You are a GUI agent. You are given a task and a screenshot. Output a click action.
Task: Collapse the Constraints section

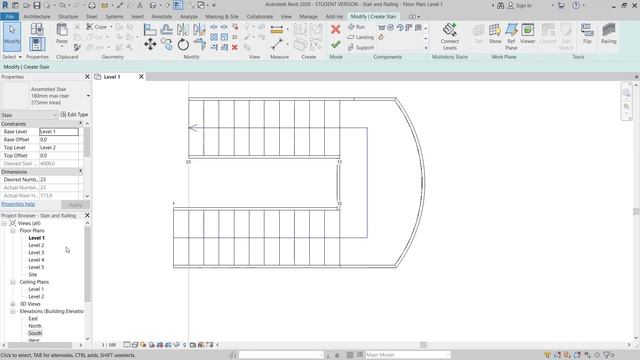pyautogui.click(x=80, y=123)
